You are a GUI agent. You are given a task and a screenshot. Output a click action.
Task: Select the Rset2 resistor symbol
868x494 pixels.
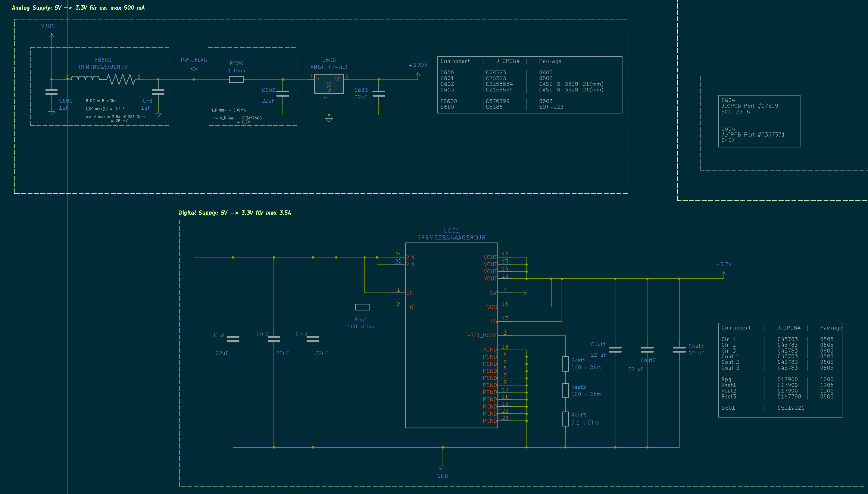tap(565, 391)
